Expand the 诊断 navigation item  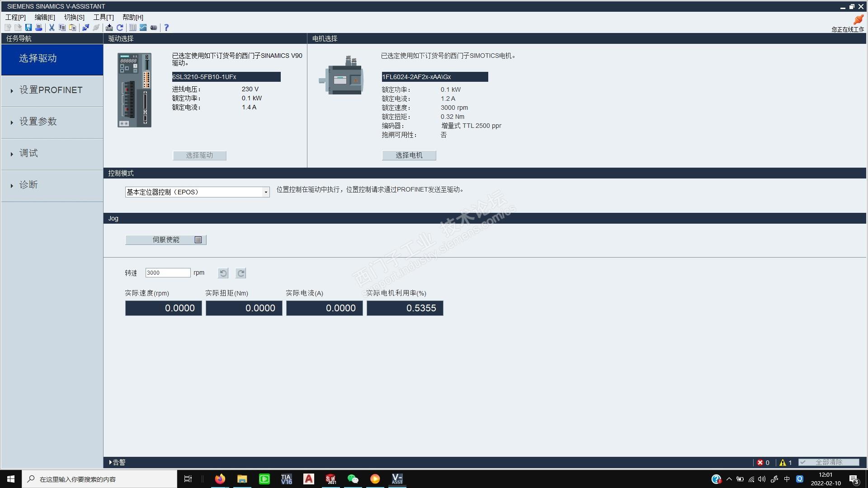pos(28,185)
